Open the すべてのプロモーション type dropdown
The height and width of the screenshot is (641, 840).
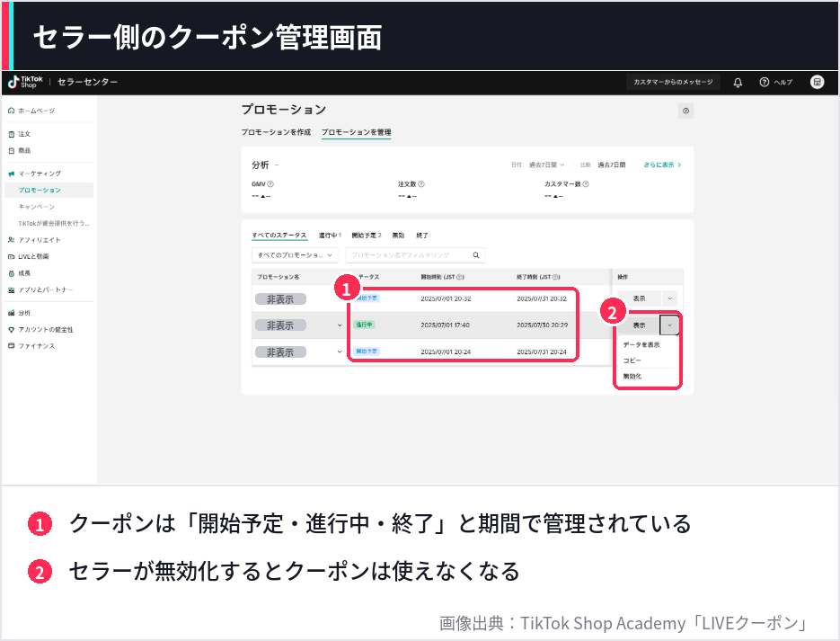click(296, 255)
